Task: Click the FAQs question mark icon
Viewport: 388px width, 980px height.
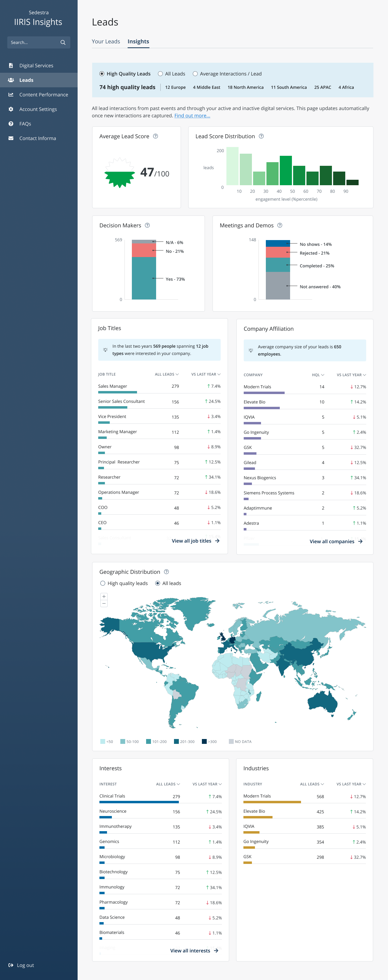Action: click(11, 124)
